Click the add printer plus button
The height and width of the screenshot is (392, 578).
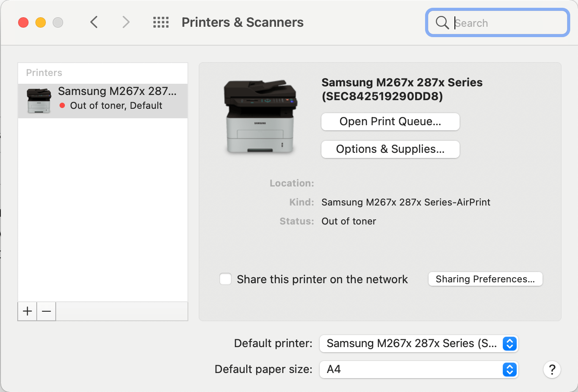[27, 311]
